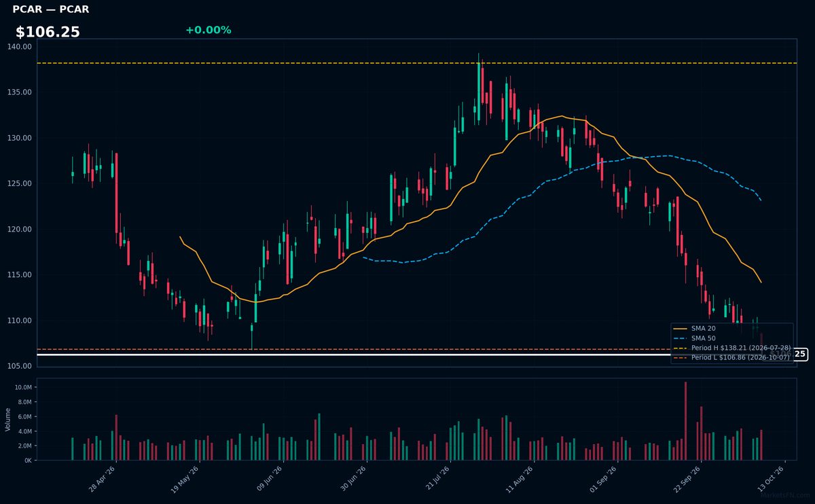Click the 135.00 price axis label
Image resolution: width=815 pixels, height=504 pixels.
(x=20, y=92)
